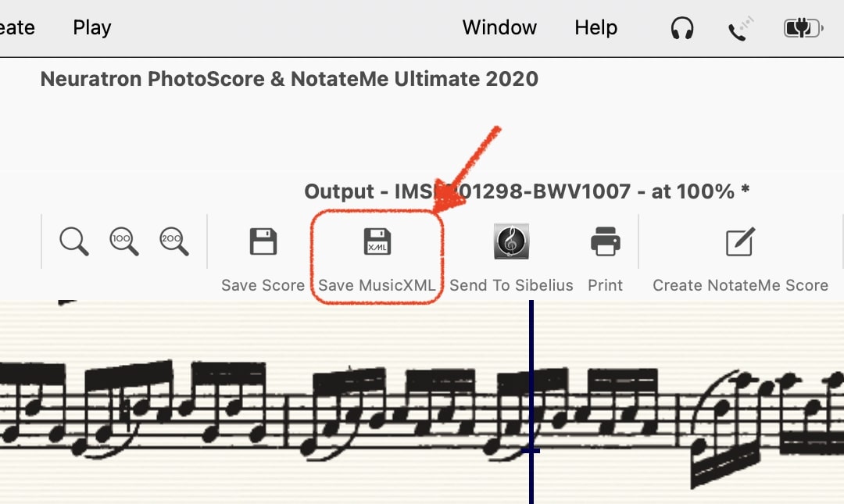Export using the Save MusicXML icon
This screenshot has height=504, width=844.
377,241
